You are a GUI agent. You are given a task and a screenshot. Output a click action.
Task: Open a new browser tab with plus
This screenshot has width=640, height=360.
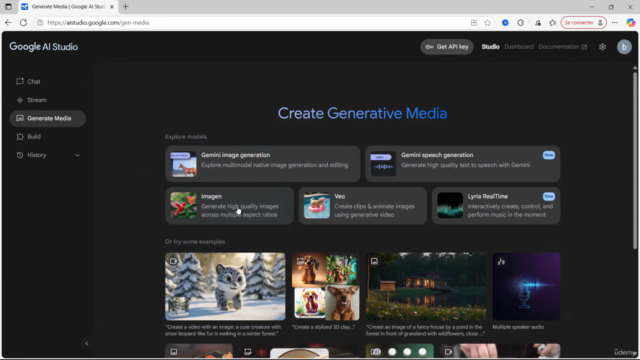point(126,7)
